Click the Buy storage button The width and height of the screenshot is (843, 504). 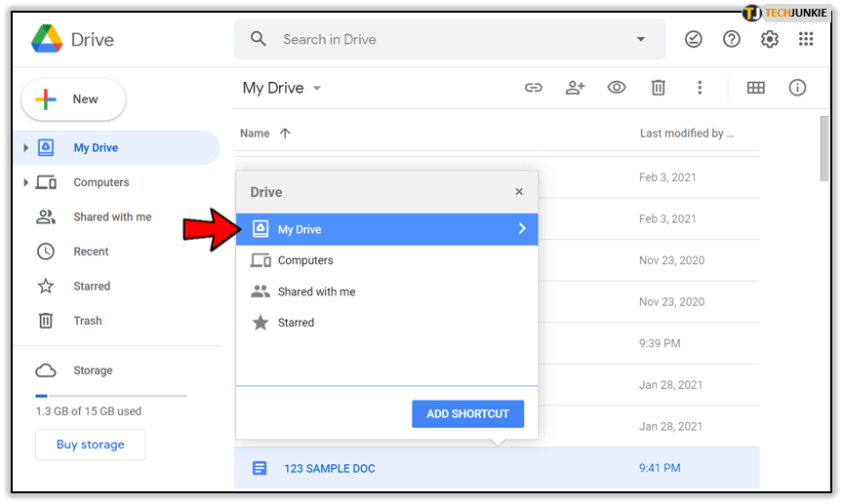(90, 445)
